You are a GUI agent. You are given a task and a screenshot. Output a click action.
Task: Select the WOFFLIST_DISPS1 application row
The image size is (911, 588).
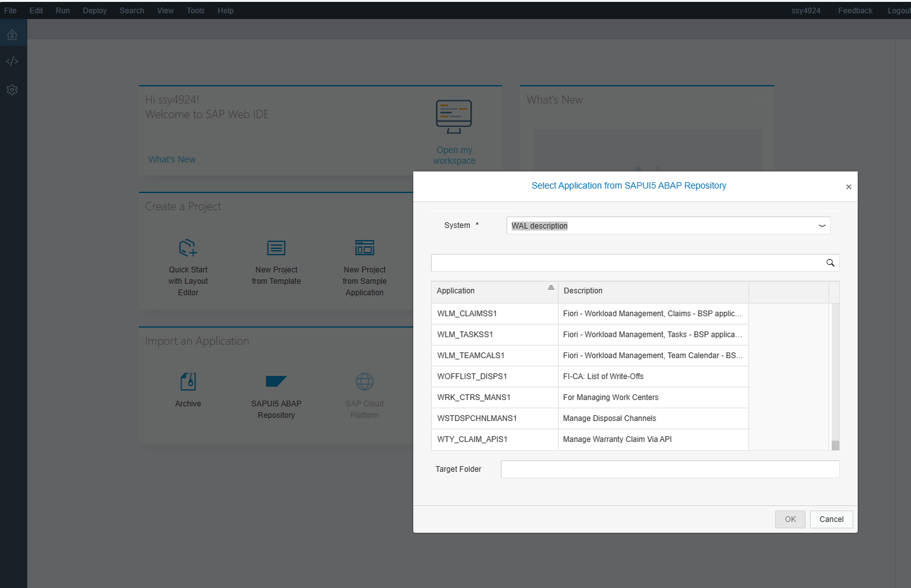coord(590,377)
